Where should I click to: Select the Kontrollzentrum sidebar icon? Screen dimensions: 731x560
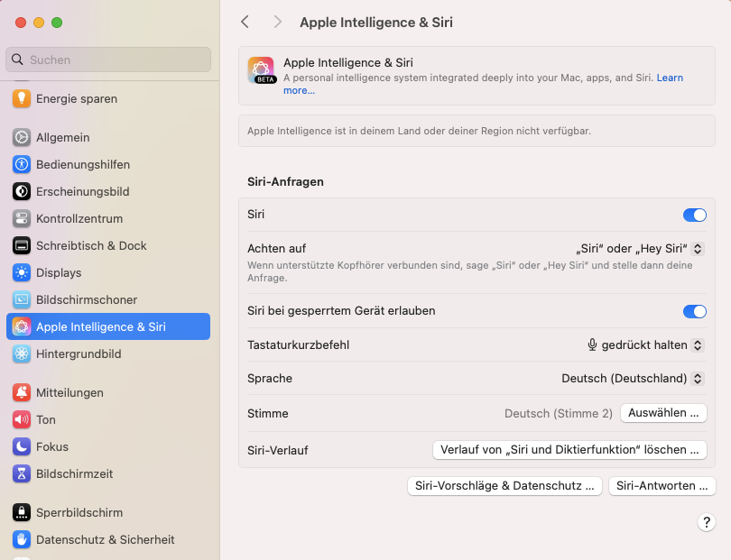22,218
